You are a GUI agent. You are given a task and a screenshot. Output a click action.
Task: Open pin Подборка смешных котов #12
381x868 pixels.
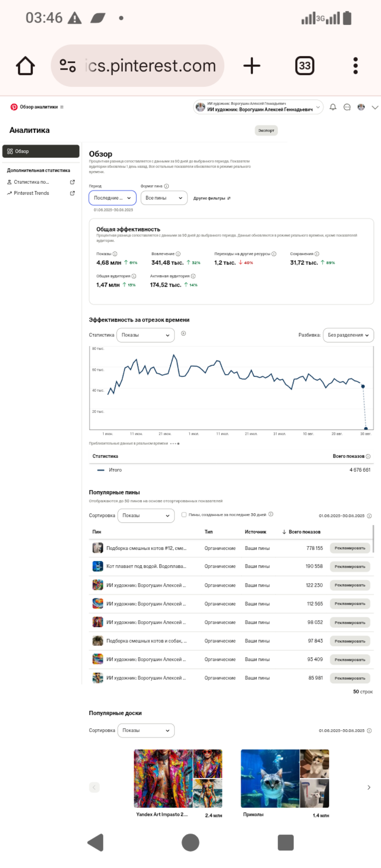pyautogui.click(x=146, y=548)
